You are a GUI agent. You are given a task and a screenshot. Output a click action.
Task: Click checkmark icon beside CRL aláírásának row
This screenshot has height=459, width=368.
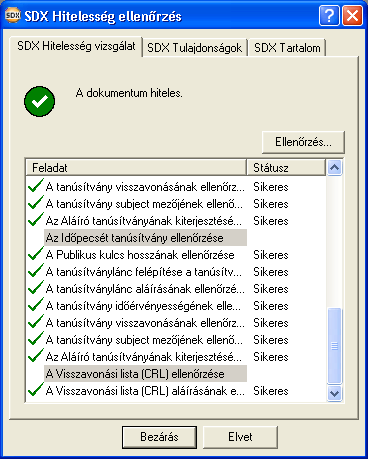(36, 390)
